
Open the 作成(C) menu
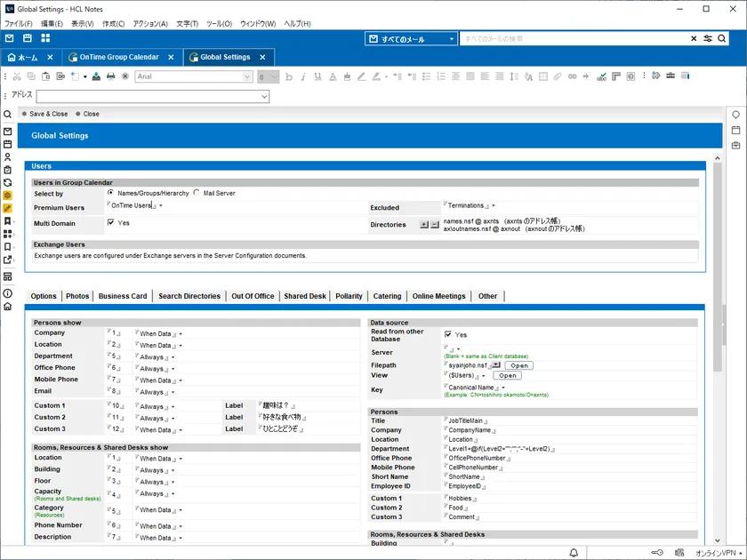pyautogui.click(x=113, y=24)
